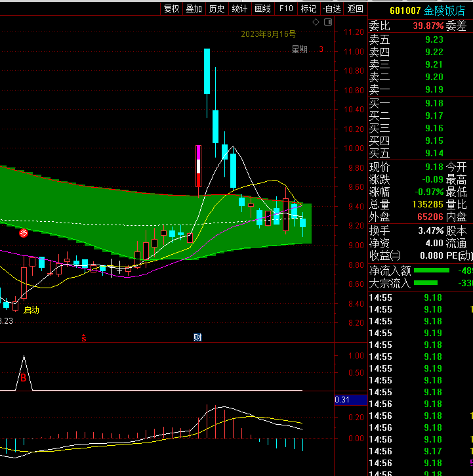
Task: Click 换手 value 3.47%
Action: pos(431,230)
